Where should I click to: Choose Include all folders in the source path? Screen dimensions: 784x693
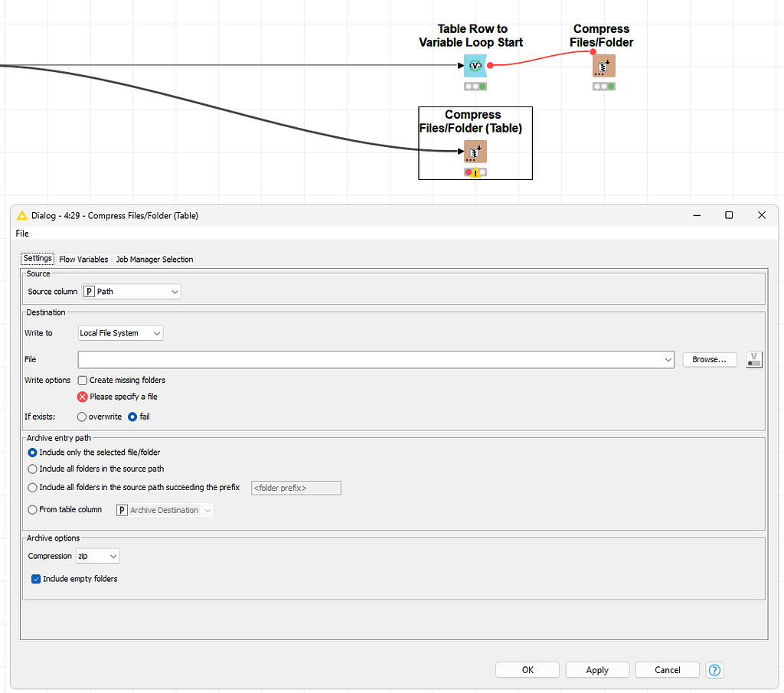point(32,469)
